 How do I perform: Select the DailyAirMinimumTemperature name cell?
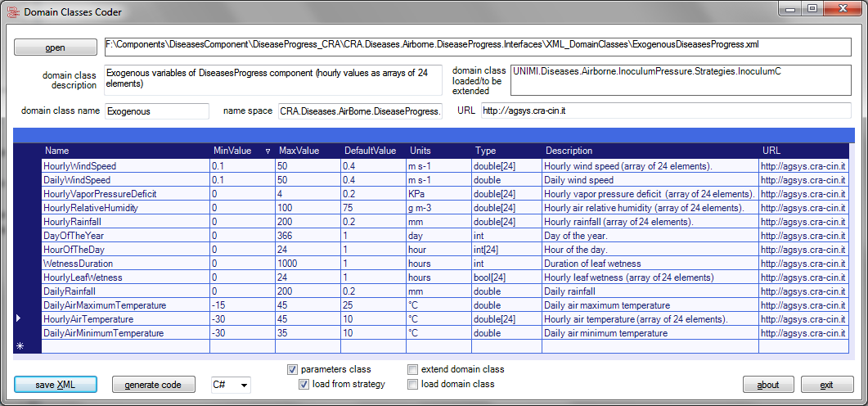[126, 333]
